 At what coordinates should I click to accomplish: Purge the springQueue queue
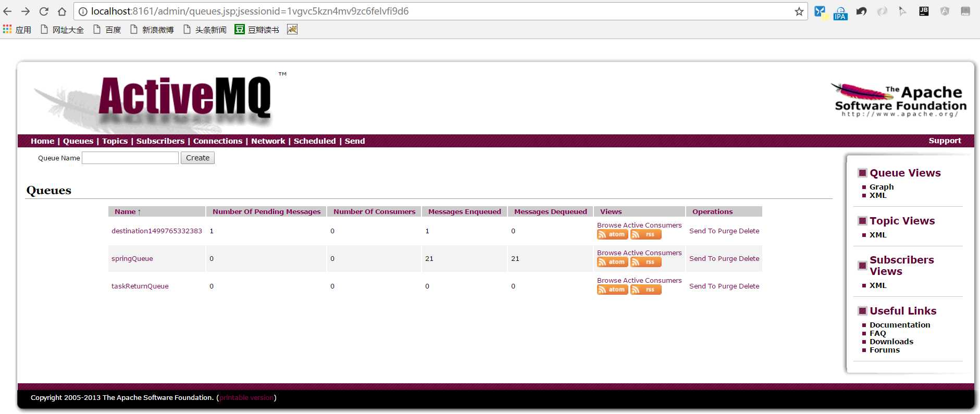[x=727, y=258]
